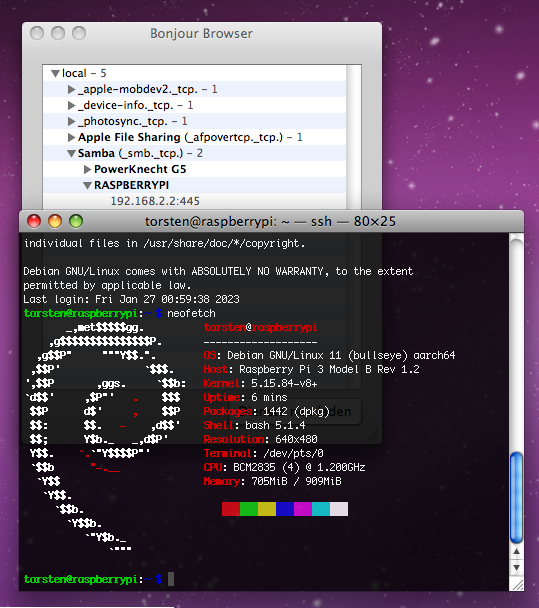
Task: Click the terminal scroll up arrow
Action: coord(516,551)
